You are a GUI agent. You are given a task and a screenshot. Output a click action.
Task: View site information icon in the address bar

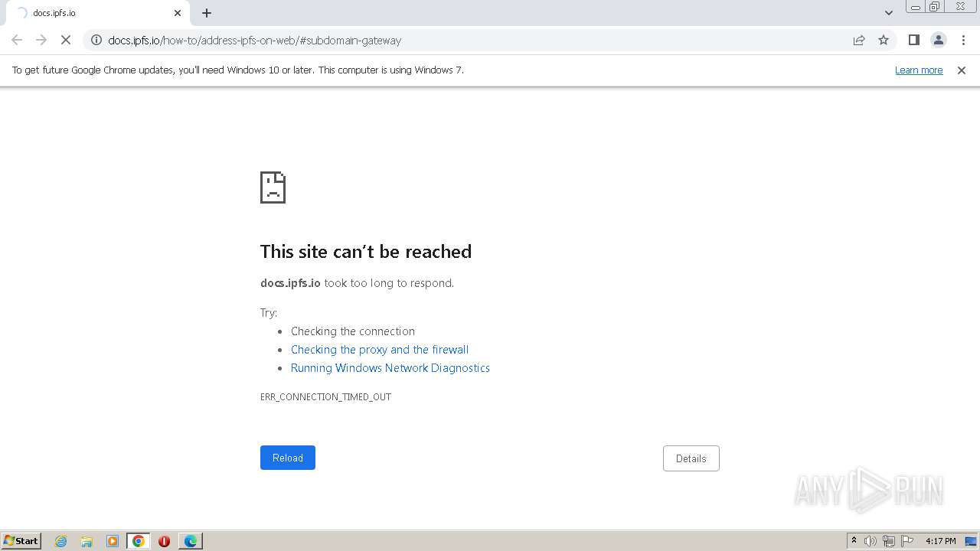point(96,40)
